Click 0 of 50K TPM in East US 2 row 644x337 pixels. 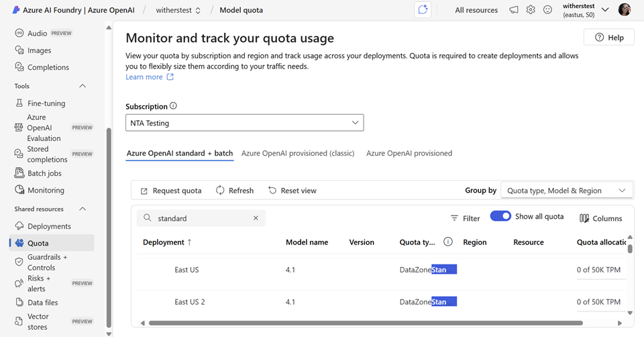coord(598,301)
